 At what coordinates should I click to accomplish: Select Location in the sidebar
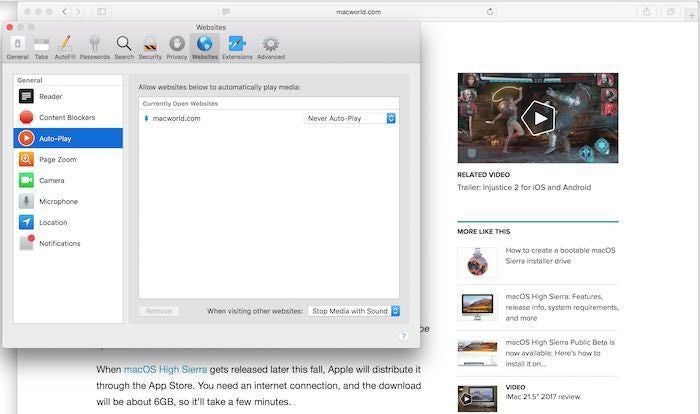point(68,222)
